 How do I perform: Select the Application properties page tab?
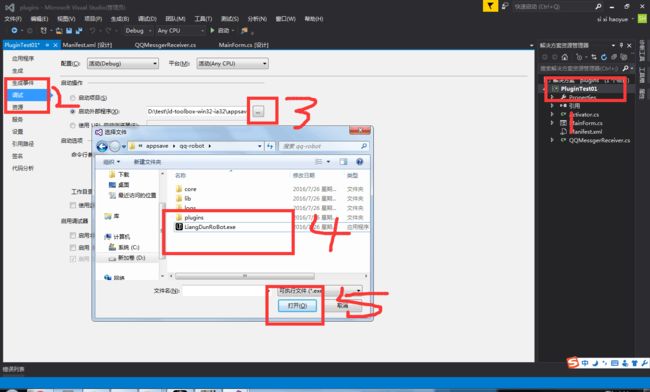point(23,58)
